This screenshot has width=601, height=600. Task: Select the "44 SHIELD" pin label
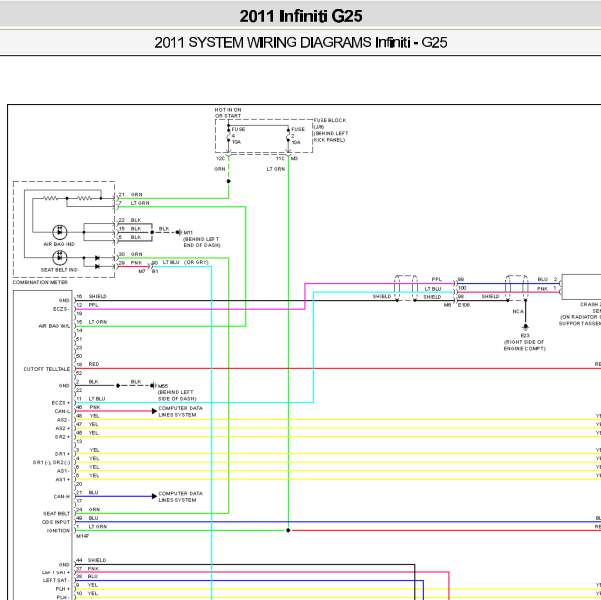pos(91,560)
